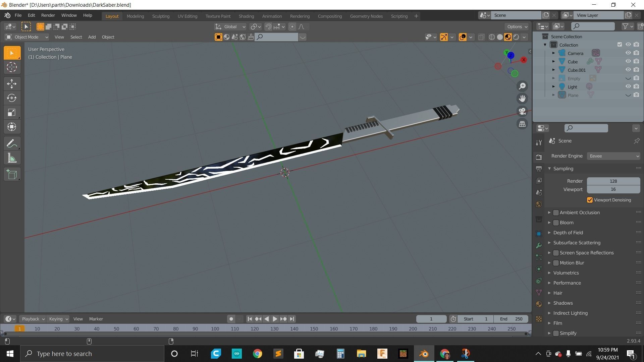Toggle the camera view icon

coord(522,111)
